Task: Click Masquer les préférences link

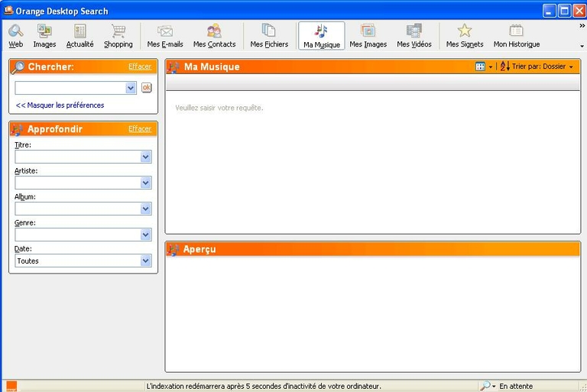Action: click(60, 105)
